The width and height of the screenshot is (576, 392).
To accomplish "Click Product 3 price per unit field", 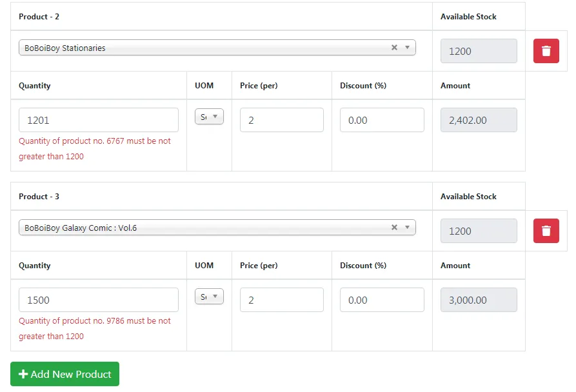I will pos(281,300).
